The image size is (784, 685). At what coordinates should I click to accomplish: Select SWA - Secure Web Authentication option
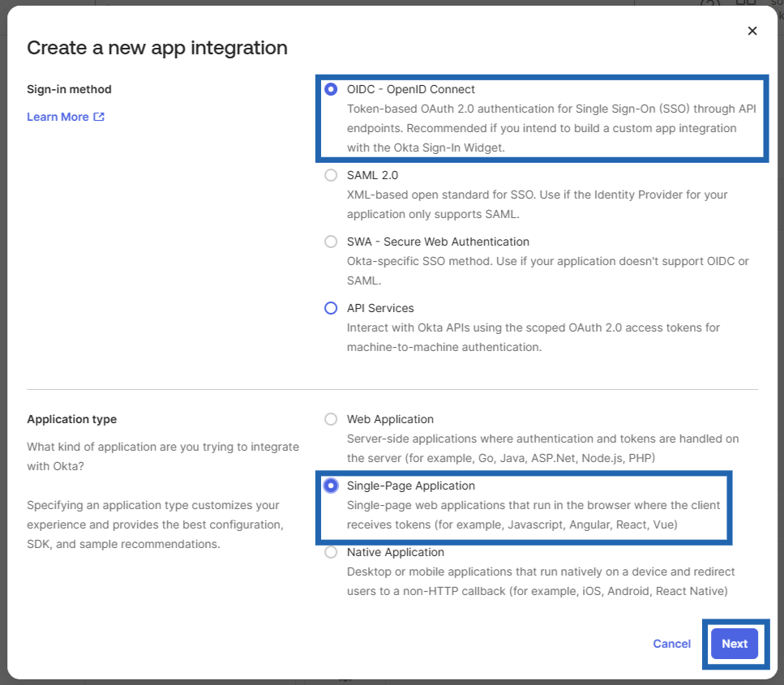tap(331, 242)
